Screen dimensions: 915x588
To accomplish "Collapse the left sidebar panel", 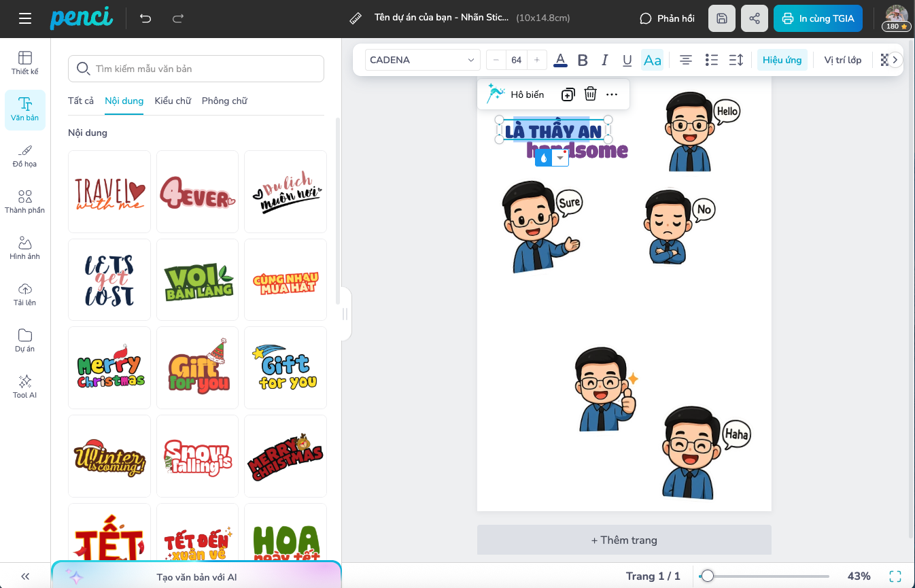I will click(x=25, y=576).
